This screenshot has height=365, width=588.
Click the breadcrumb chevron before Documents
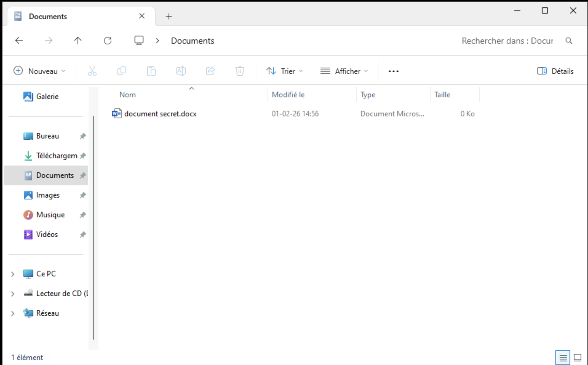157,41
